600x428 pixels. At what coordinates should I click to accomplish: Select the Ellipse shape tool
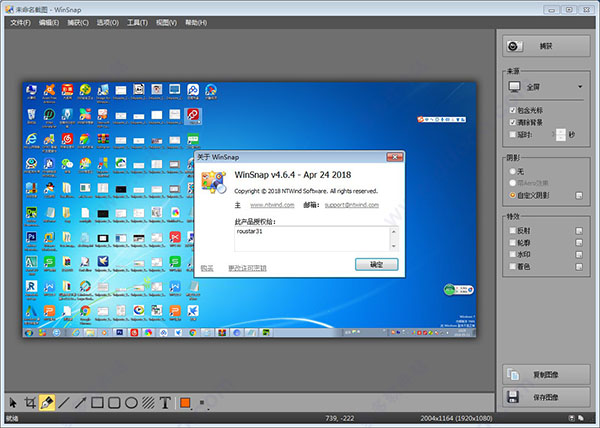point(131,403)
